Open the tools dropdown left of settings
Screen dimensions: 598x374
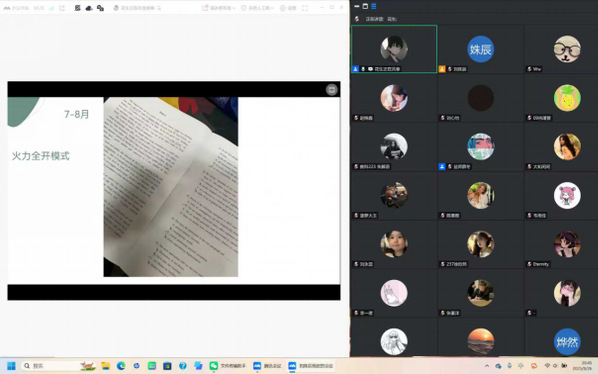[257, 8]
